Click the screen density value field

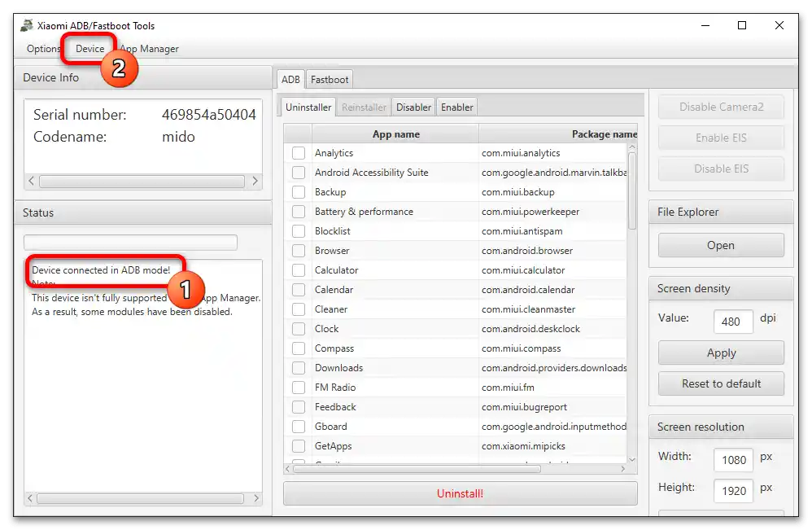pos(733,322)
